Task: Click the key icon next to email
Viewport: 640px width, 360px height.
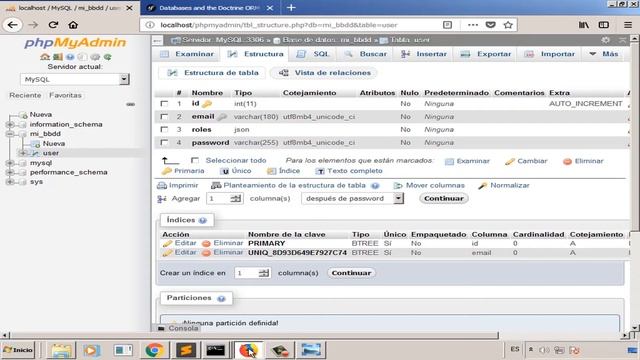Action: tap(222, 117)
